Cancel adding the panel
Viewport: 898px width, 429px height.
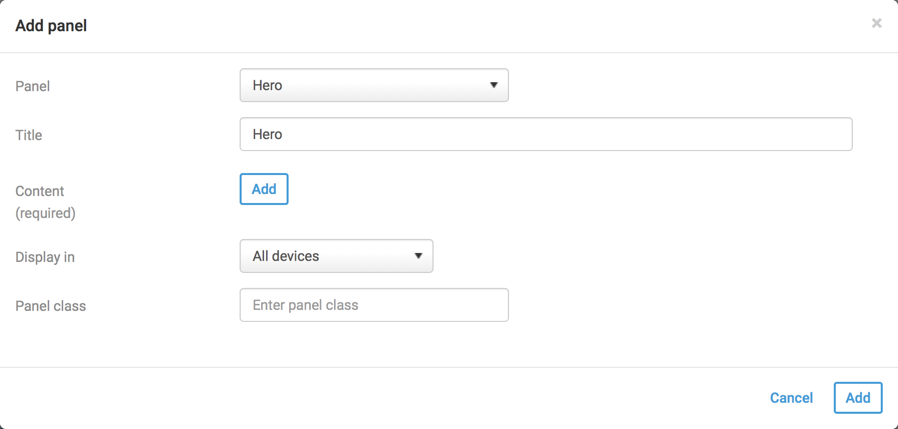pyautogui.click(x=791, y=398)
